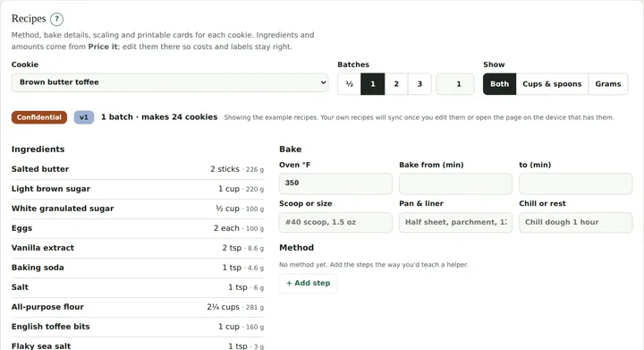The image size is (644, 350).
Task: Select the 3 batches option
Action: click(419, 84)
